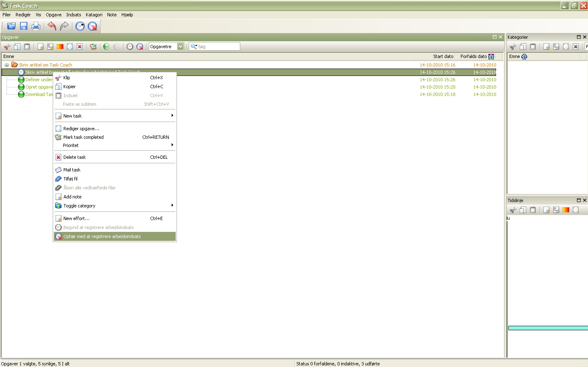Expand the Toggle category submenu
This screenshot has height=367, width=588.
[114, 206]
